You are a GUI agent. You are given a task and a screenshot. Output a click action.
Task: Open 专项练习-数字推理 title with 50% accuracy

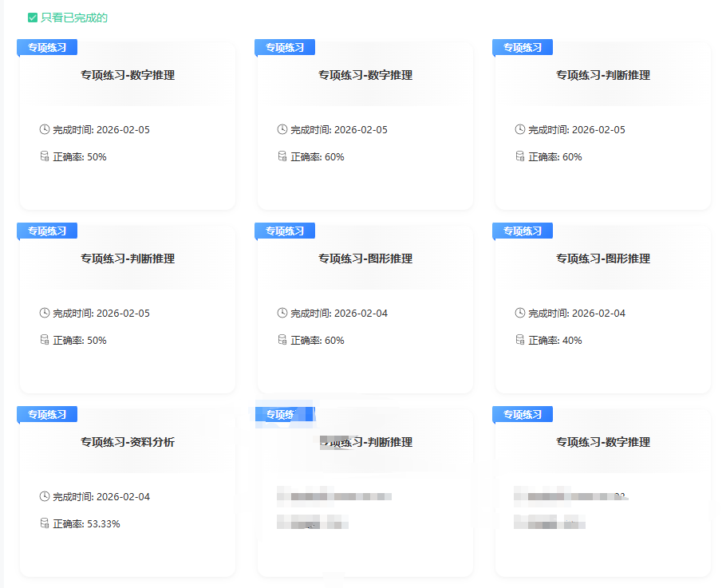tap(128, 75)
